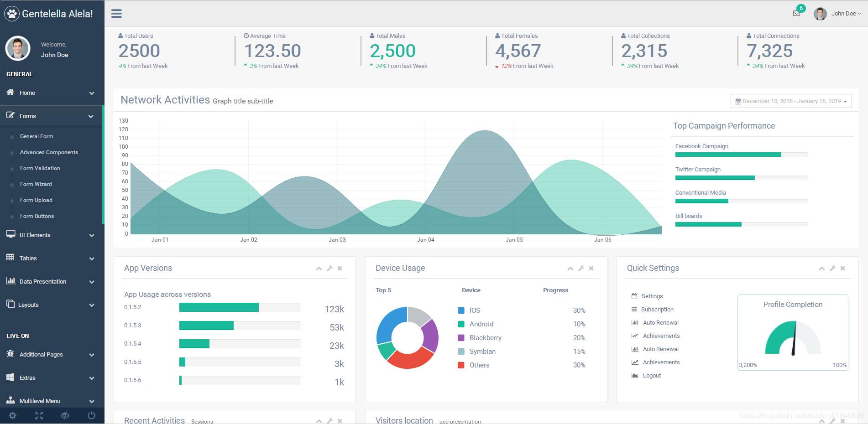
Task: Click the 0.1.5.2 version usage bar
Action: tap(240, 307)
